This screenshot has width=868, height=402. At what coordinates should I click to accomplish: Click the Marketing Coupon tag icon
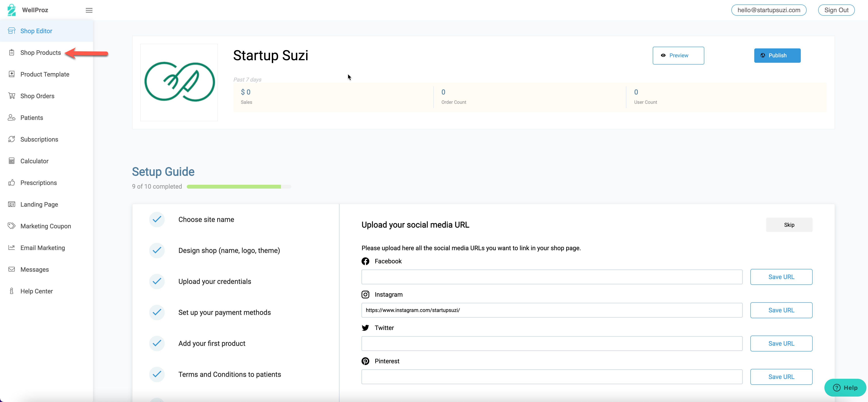(x=12, y=226)
